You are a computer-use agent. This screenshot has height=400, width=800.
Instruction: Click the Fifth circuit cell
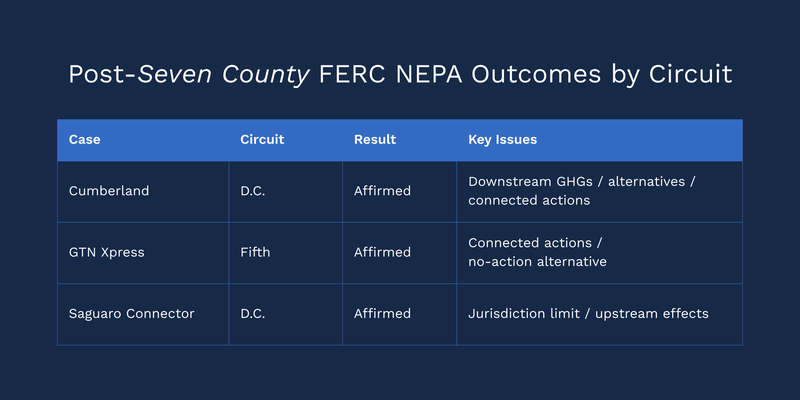(x=257, y=252)
